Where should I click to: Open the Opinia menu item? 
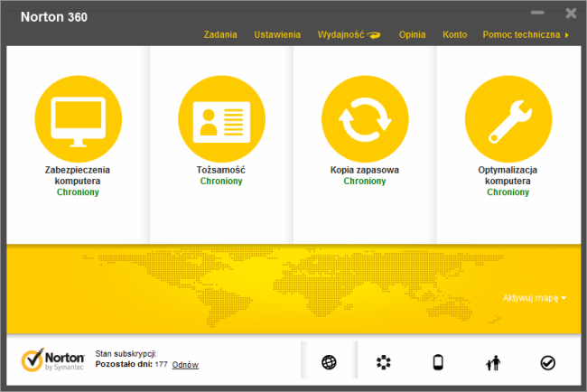pyautogui.click(x=412, y=35)
